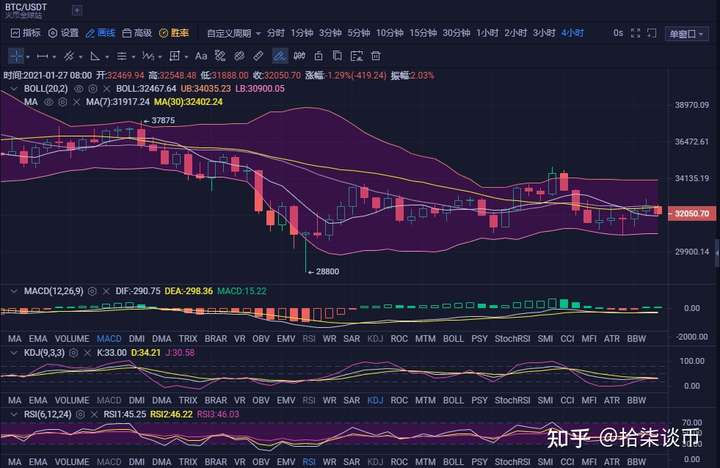The height and width of the screenshot is (468, 720).
Task: Remove the RSI indicator with X
Action: tap(94, 414)
